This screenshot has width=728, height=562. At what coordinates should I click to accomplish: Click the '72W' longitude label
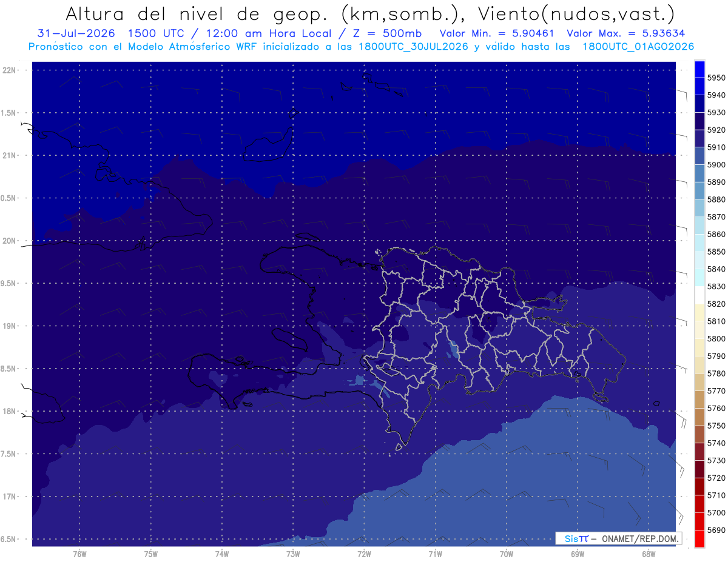(x=364, y=554)
